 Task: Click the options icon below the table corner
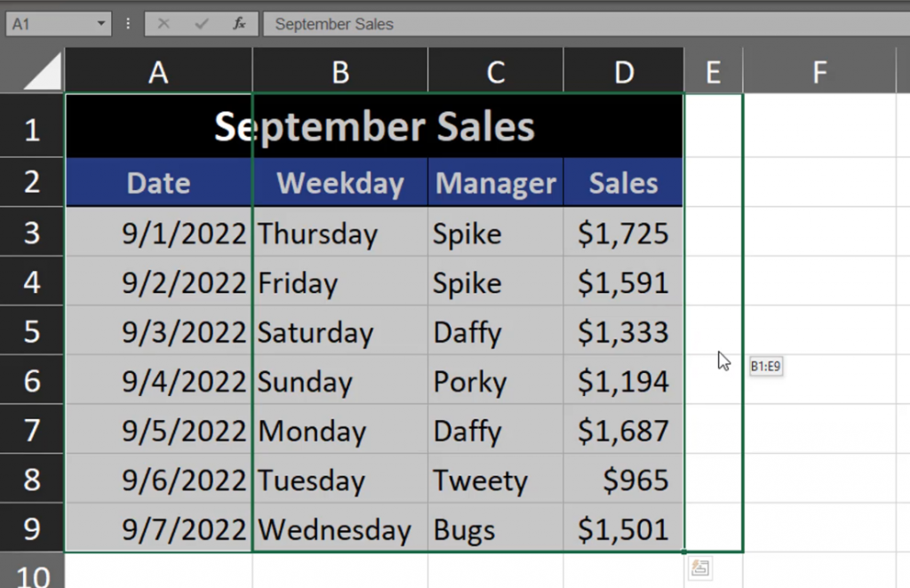(x=699, y=568)
